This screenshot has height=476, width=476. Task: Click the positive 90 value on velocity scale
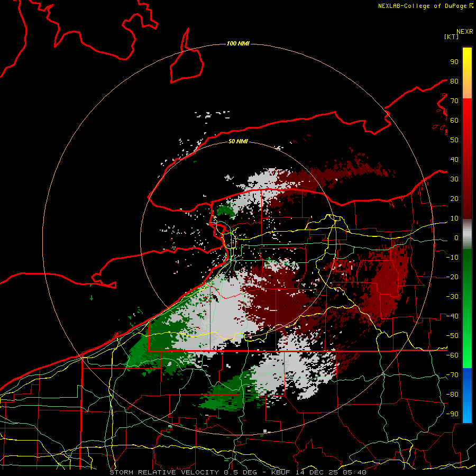pyautogui.click(x=454, y=62)
